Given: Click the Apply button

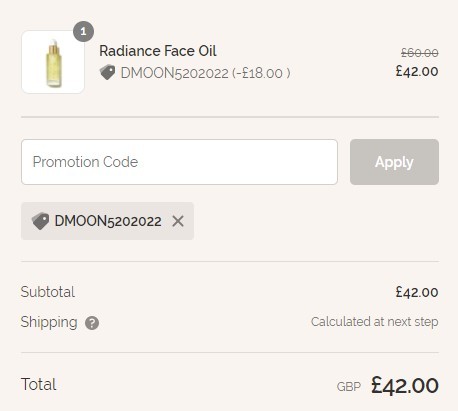Looking at the screenshot, I should [x=394, y=162].
